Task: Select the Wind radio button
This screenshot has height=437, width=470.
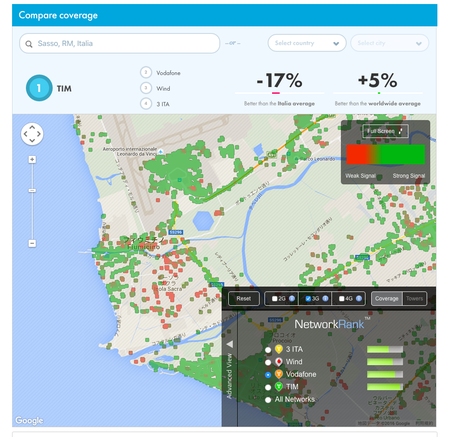Action: point(268,362)
